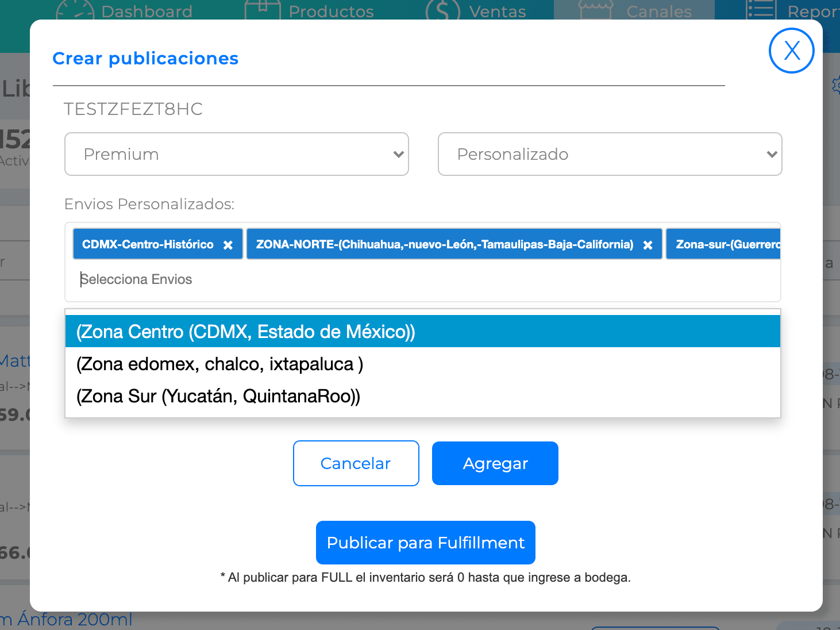Click the Canales storefront icon
840x630 pixels.
(x=596, y=10)
